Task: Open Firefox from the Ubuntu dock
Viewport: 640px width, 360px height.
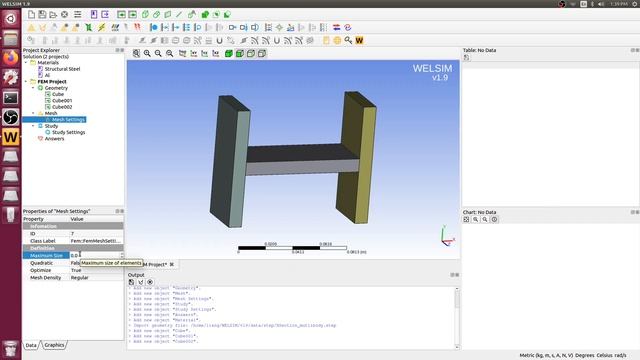Action: (11, 58)
